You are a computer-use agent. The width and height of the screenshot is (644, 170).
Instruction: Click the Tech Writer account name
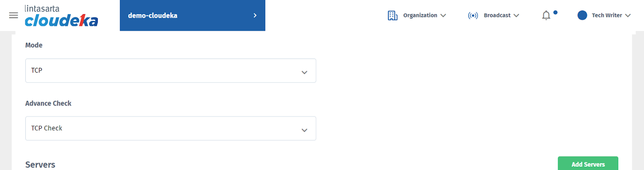coord(607,15)
